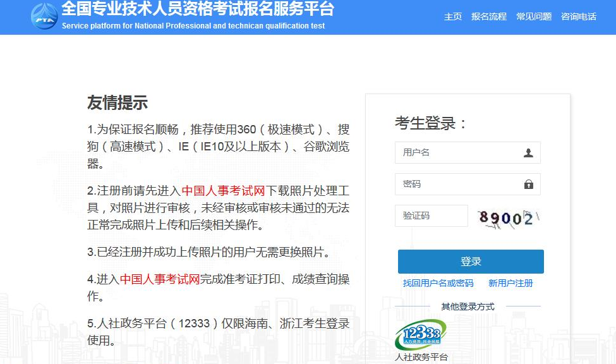
Task: Open the 主页 navigation item
Action: (x=453, y=16)
